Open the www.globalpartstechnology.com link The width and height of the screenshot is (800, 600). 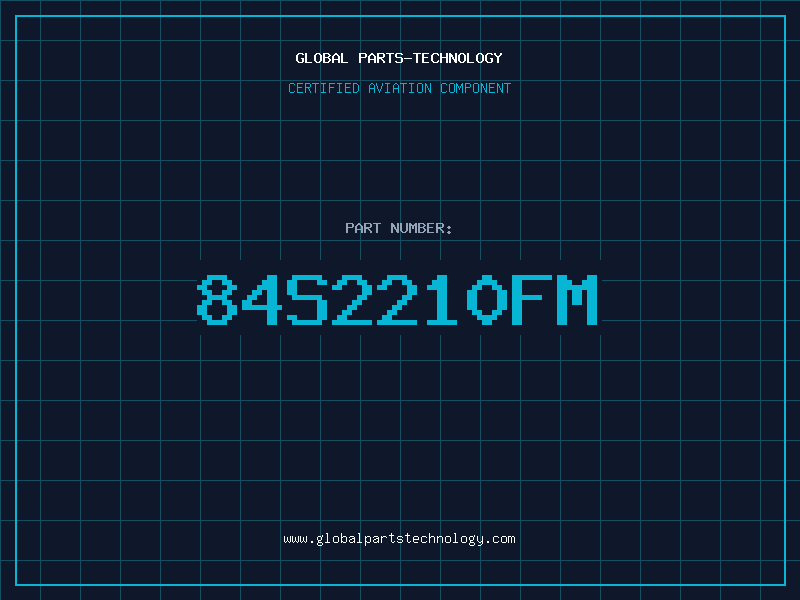(399, 539)
